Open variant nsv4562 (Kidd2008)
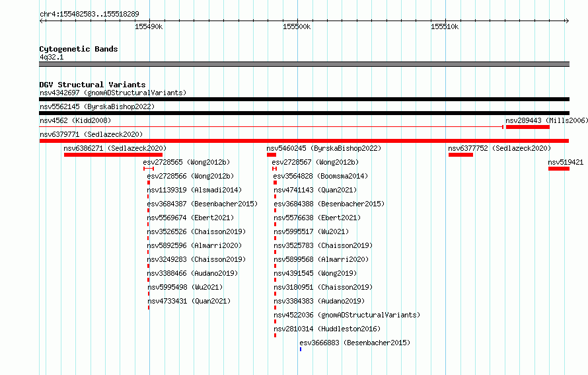This screenshot has width=588, height=375. click(x=75, y=120)
